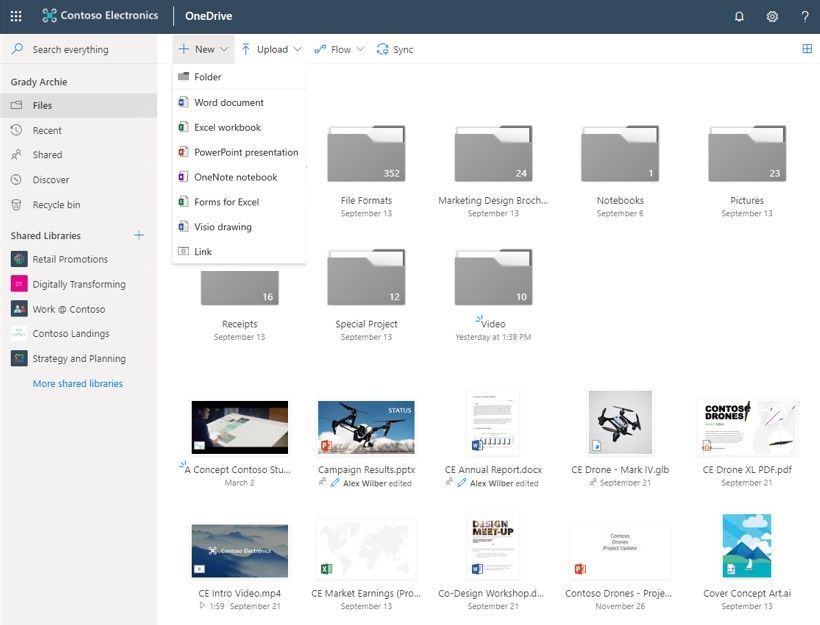The width and height of the screenshot is (820, 625).
Task: Open Co-Design Workshop document thumbnail
Action: 493,546
